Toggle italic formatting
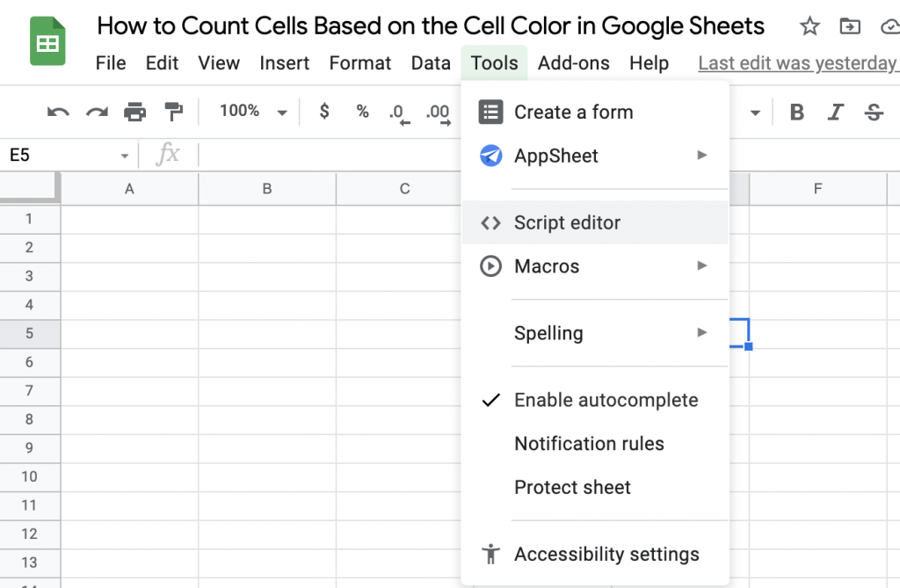 835,111
